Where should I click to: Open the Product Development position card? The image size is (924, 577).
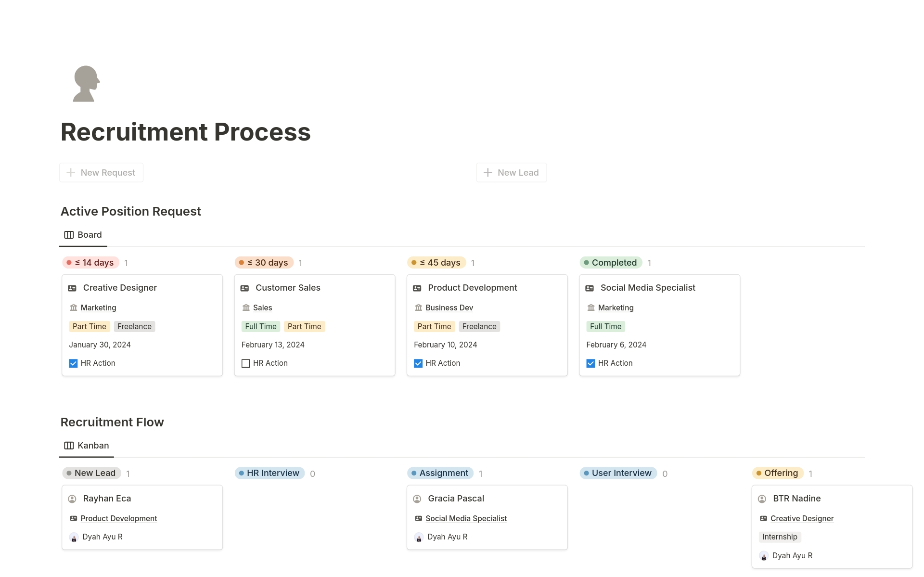point(472,288)
